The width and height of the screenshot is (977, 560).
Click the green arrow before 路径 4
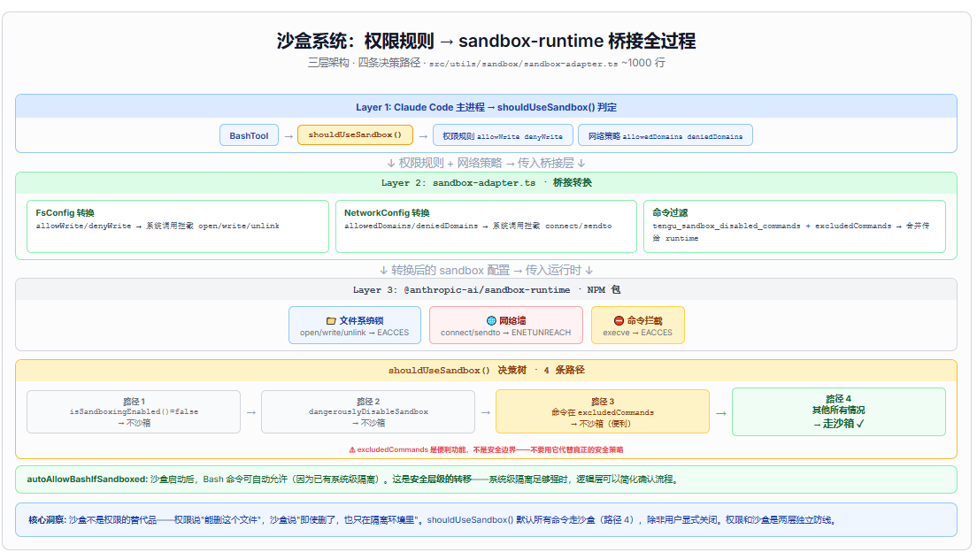(721, 413)
